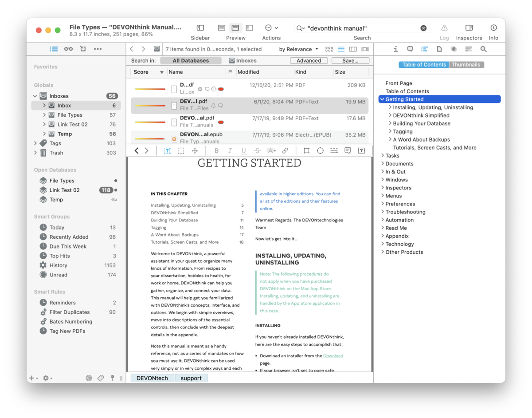Open the annotations inspector tab icon
Screen dimensions: 532x418
pyautogui.click(x=410, y=49)
